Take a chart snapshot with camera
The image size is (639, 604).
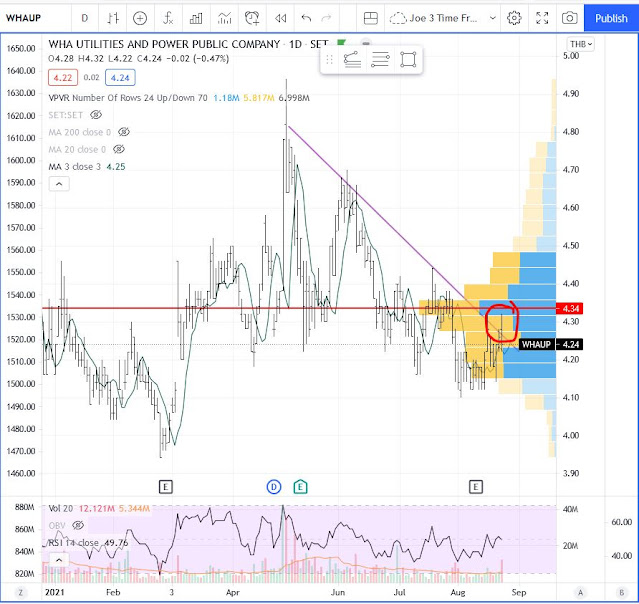click(569, 18)
